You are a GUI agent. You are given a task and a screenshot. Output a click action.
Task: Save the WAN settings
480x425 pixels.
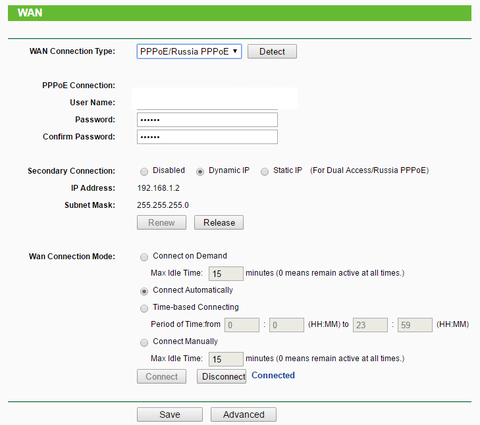coord(170,415)
